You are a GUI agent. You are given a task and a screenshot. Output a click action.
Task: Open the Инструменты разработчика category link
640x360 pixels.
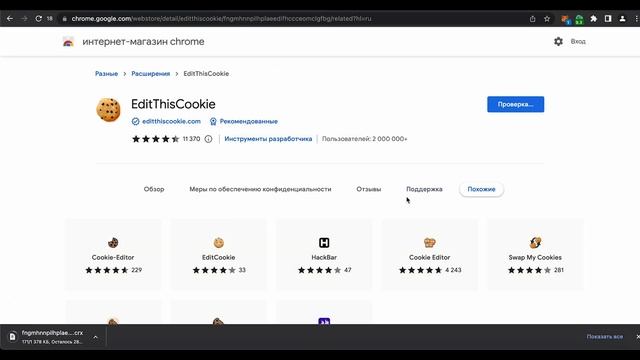pos(268,139)
